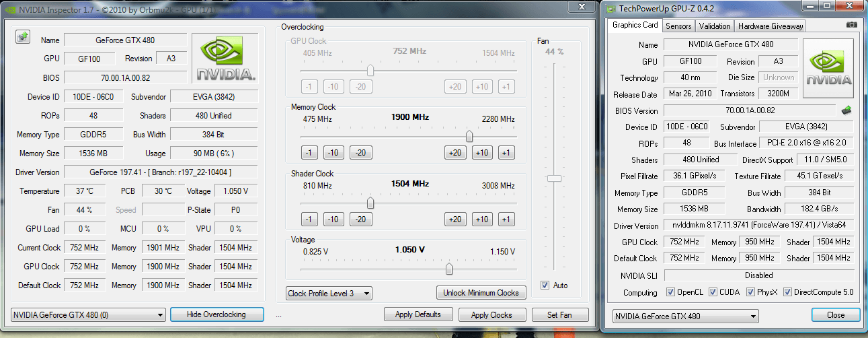The height and width of the screenshot is (338, 868).
Task: Click the Voltage slider handle
Action: click(x=449, y=269)
